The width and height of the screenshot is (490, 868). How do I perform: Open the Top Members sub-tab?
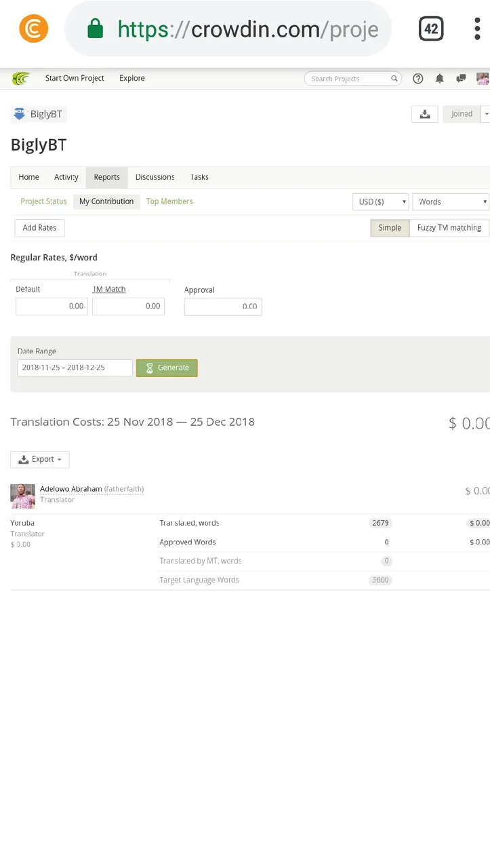[169, 201]
